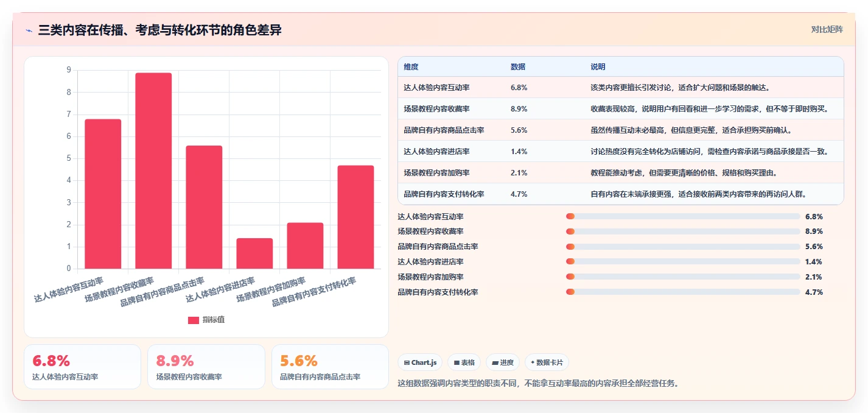Click the progress bar for 品牌自有内容商品点击率
This screenshot has height=413, width=868.
(683, 247)
